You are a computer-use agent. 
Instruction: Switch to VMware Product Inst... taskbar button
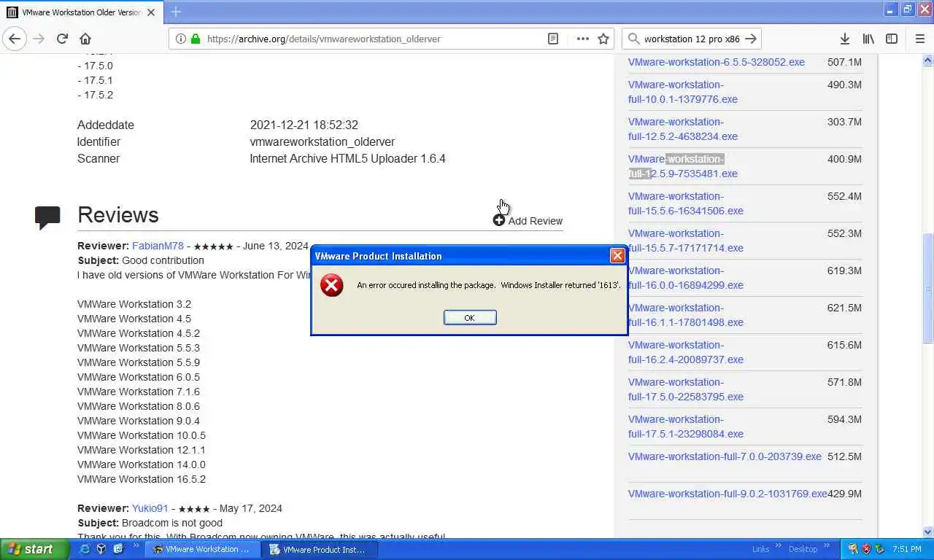[x=318, y=549]
